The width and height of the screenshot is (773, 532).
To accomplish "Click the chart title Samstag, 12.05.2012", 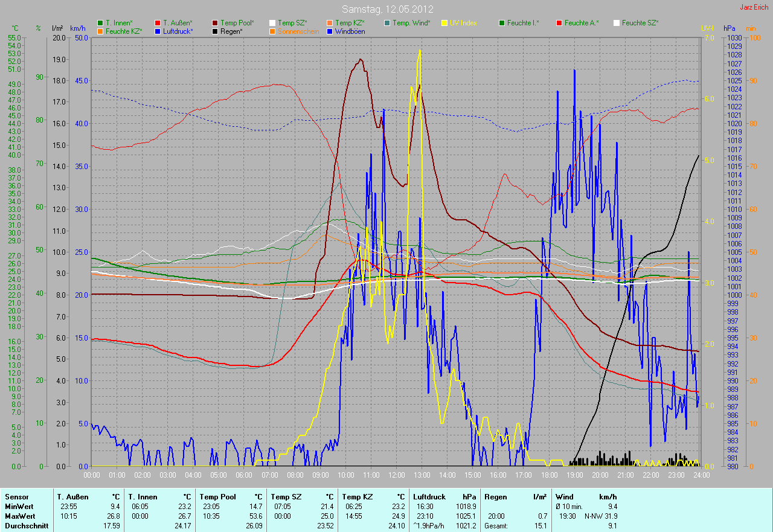I will (386, 9).
